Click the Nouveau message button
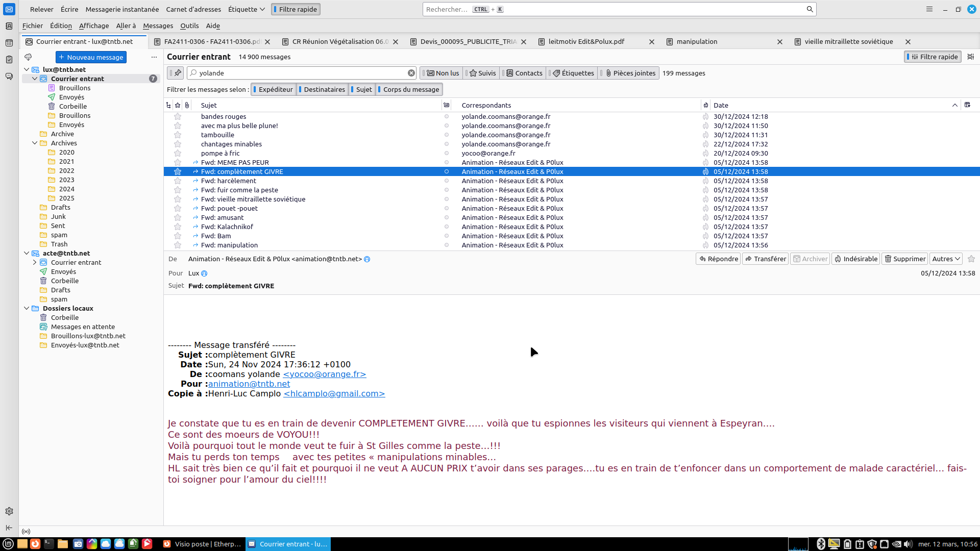Viewport: 980px width, 551px height. 91,57
